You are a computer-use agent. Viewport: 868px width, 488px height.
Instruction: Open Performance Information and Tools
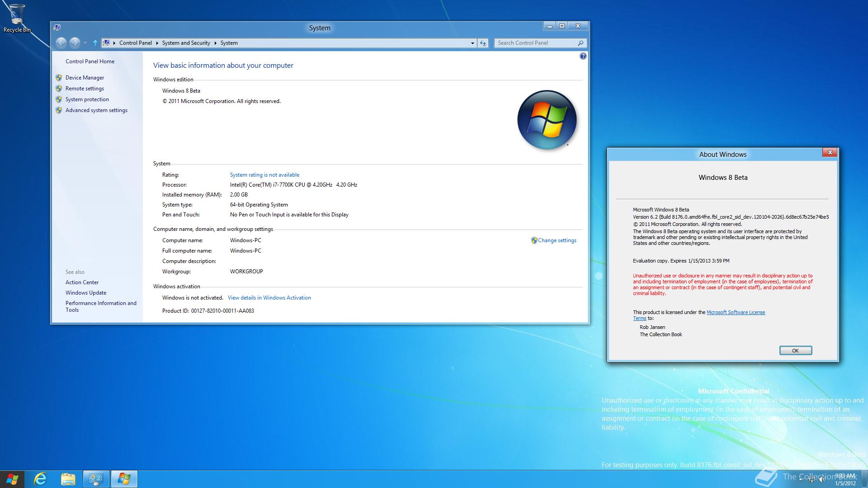coord(101,306)
